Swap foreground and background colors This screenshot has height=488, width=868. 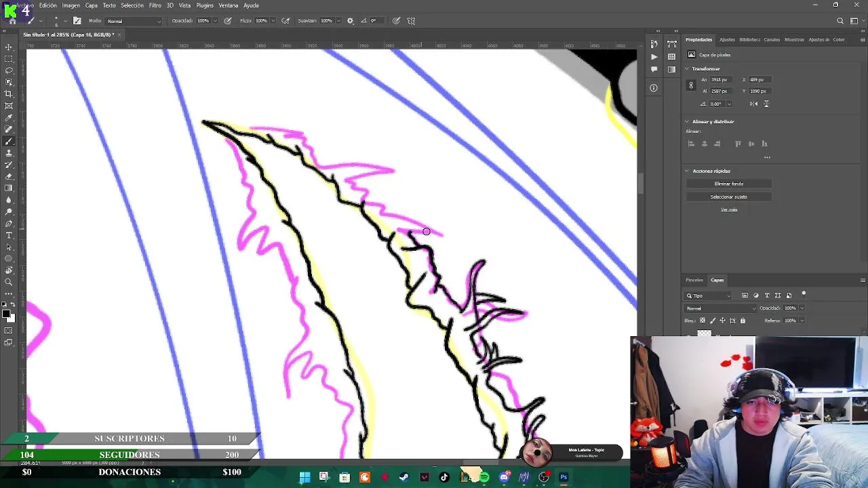pyautogui.click(x=13, y=304)
